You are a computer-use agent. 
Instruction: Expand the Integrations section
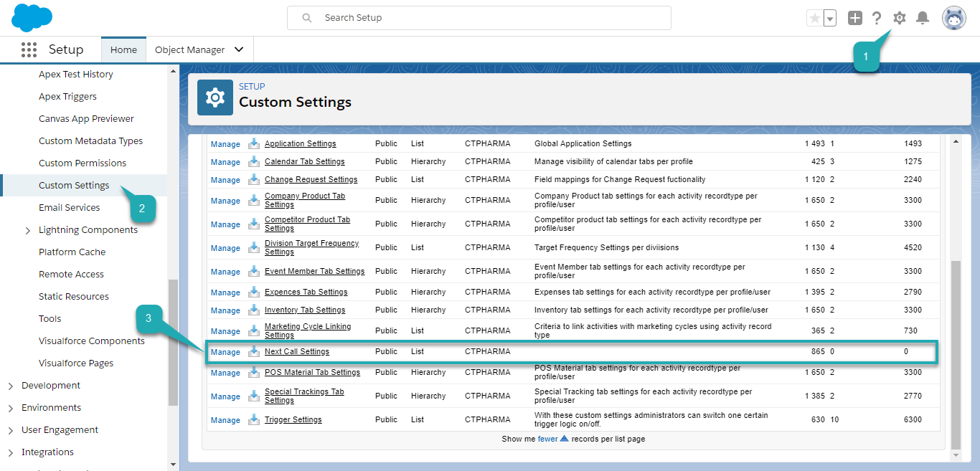coord(10,452)
